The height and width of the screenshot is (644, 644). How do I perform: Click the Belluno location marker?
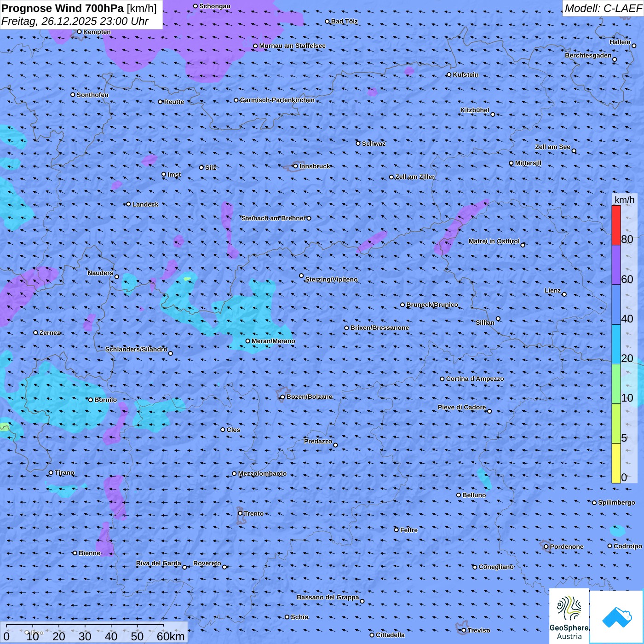point(459,495)
